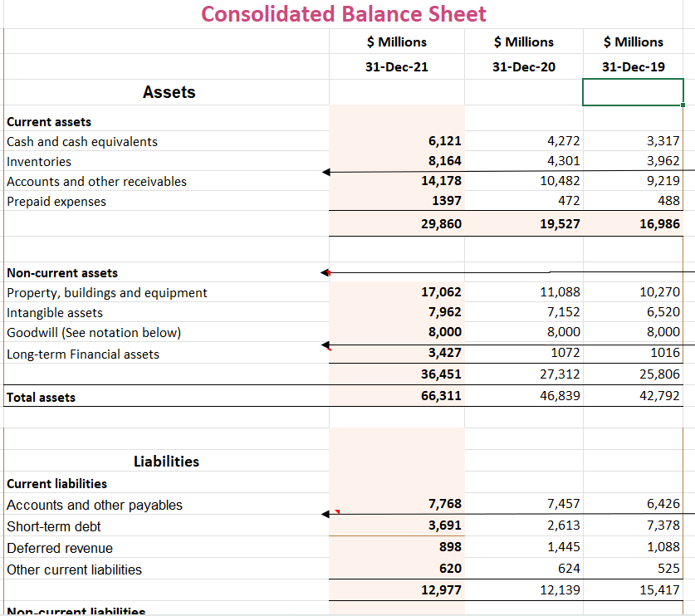This screenshot has height=616, width=695.
Task: Select property value 17,062
Action: click(x=441, y=292)
